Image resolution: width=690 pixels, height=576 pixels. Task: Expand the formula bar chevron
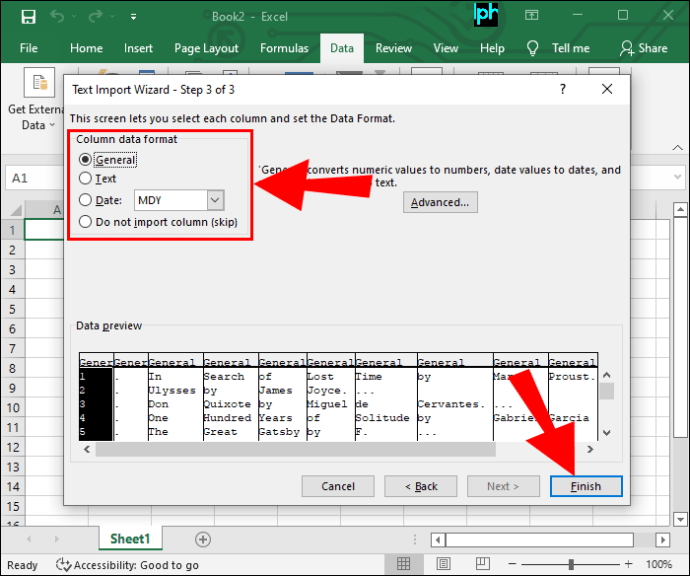[x=678, y=177]
